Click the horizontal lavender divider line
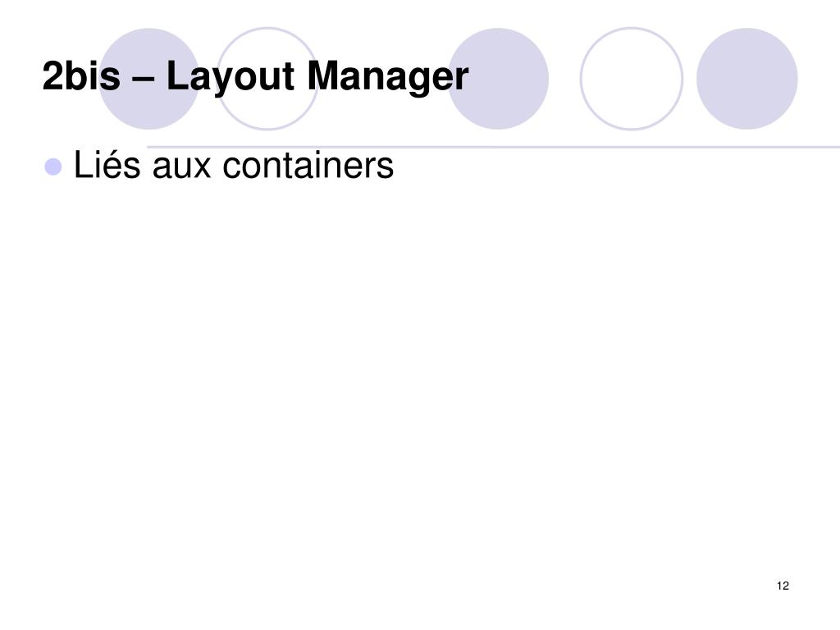 pos(493,147)
